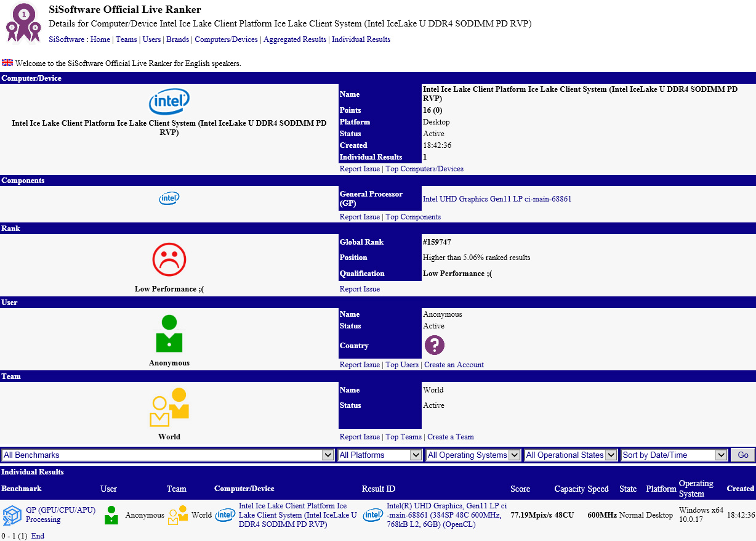Open Computers/Devices in the navigation
The image size is (756, 541).
click(226, 39)
